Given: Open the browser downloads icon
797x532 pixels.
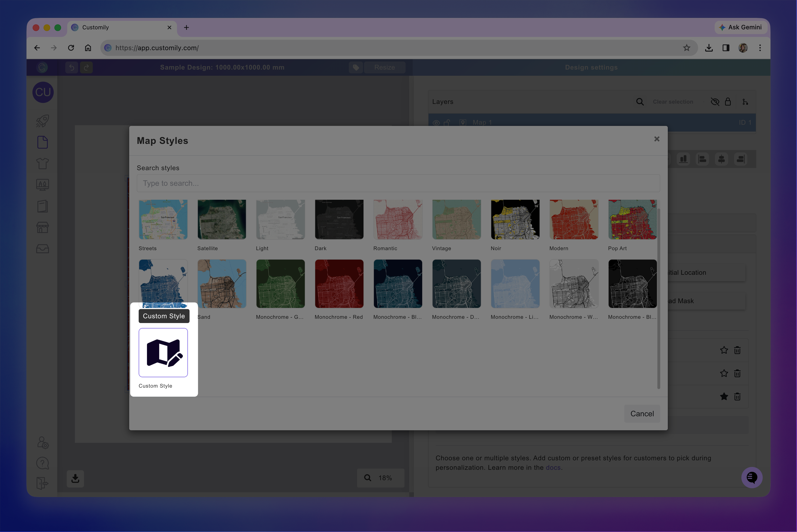Looking at the screenshot, I should (709, 48).
